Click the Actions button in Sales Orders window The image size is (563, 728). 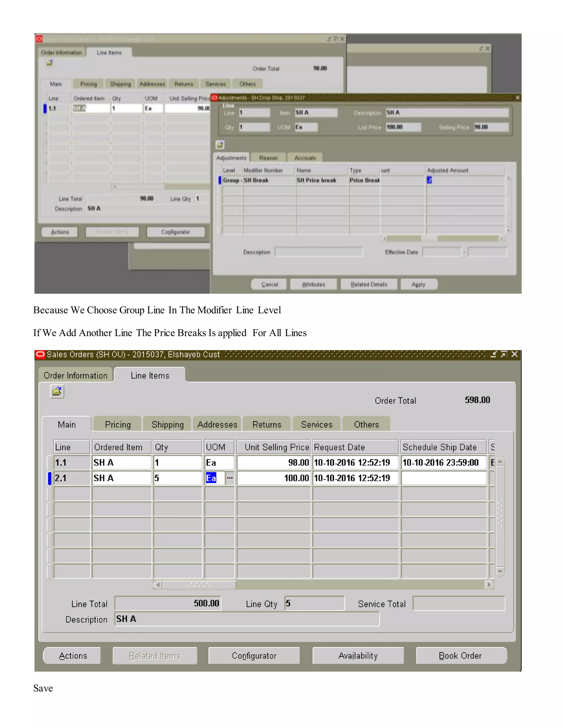(x=72, y=656)
